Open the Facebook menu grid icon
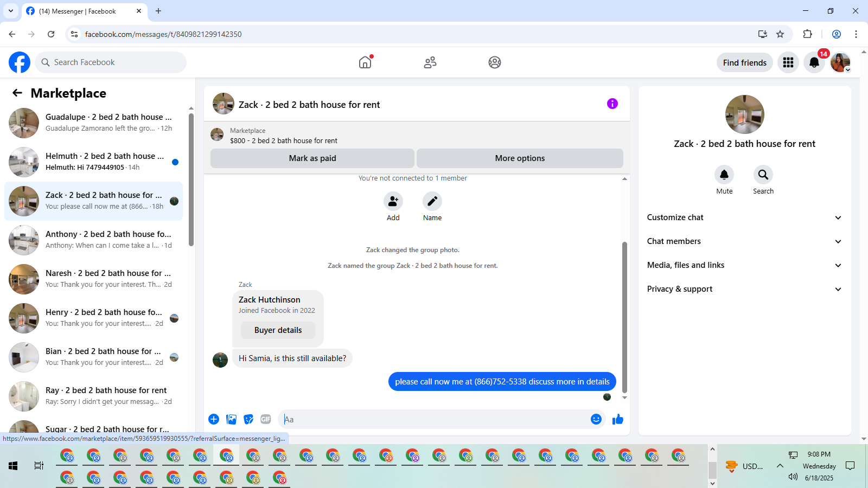868x488 pixels. click(x=788, y=62)
